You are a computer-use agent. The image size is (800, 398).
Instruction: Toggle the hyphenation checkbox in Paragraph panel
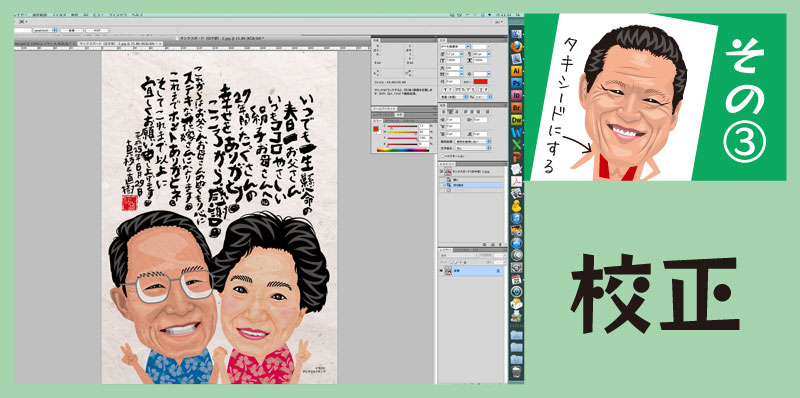[x=443, y=156]
